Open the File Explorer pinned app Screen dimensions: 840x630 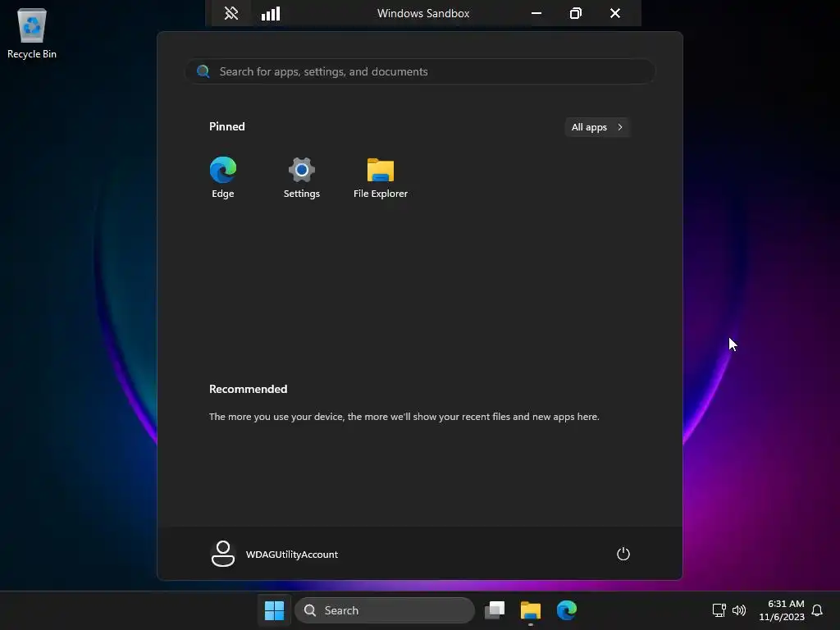coord(381,178)
